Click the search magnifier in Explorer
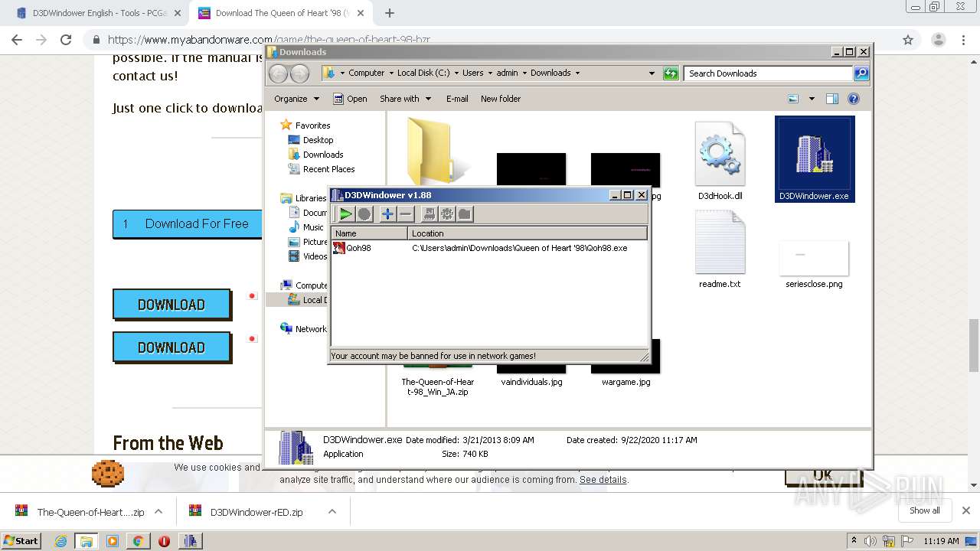This screenshot has height=551, width=980. (x=861, y=73)
